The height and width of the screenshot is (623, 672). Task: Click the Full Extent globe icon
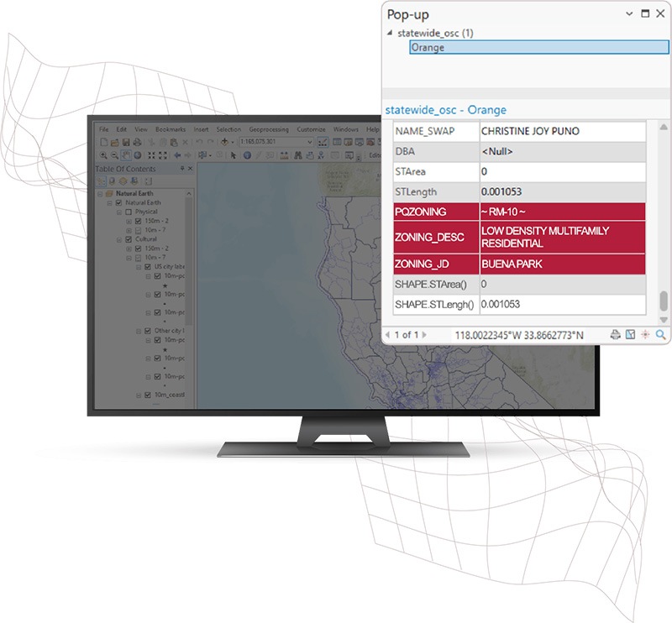click(x=138, y=155)
